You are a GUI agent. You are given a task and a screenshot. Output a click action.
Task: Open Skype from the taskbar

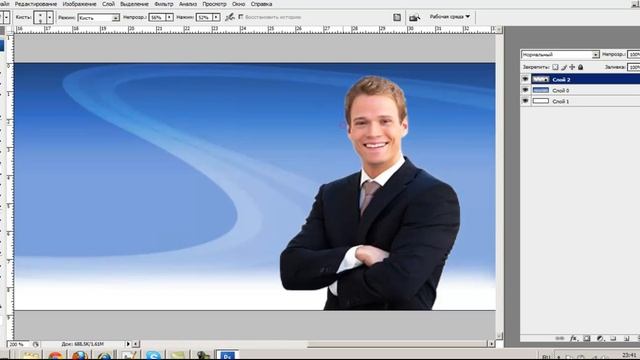(153, 356)
